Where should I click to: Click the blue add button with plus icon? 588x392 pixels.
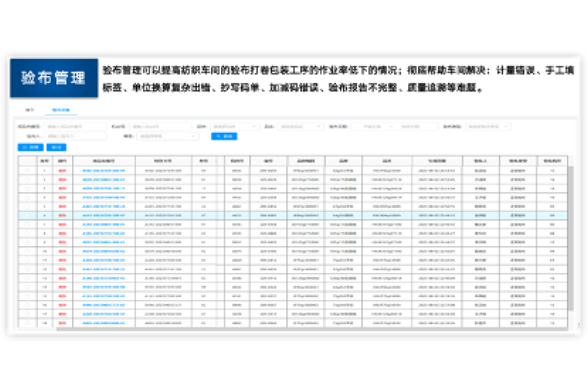[30, 147]
